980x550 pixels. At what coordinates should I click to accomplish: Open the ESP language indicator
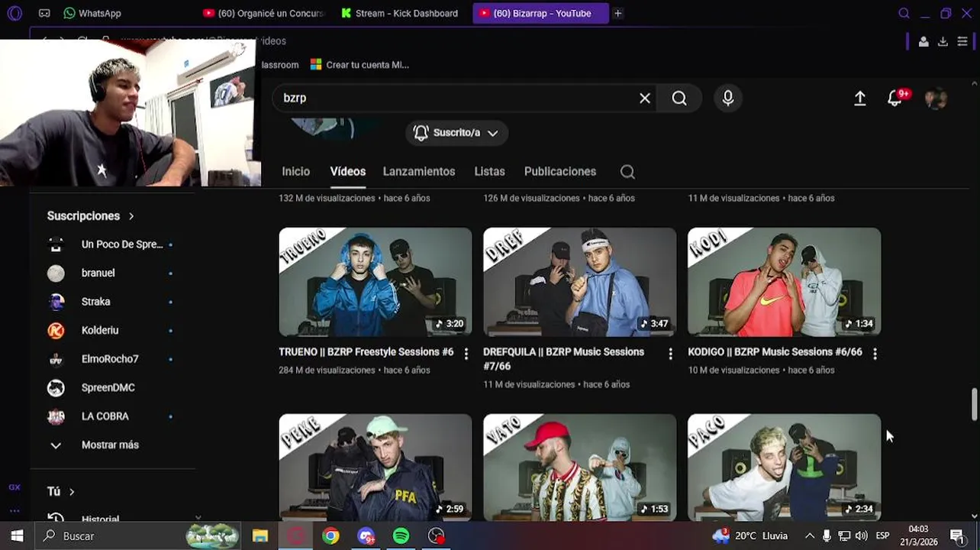point(883,536)
